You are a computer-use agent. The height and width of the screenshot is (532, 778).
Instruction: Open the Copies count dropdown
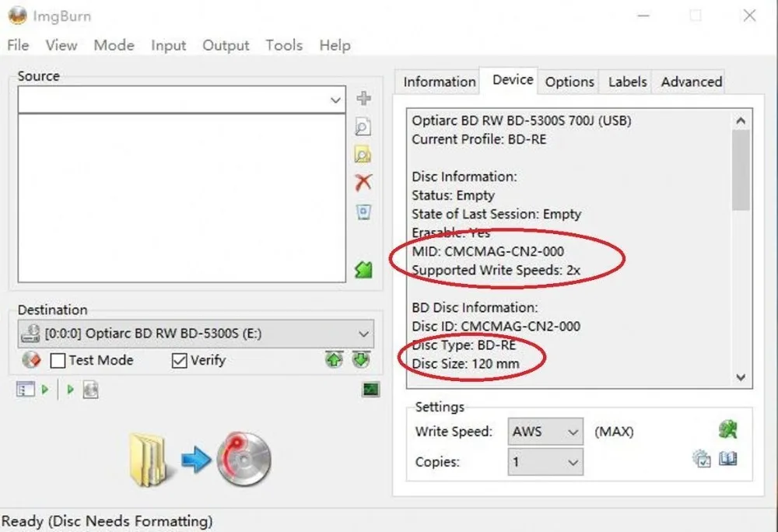pyautogui.click(x=573, y=462)
